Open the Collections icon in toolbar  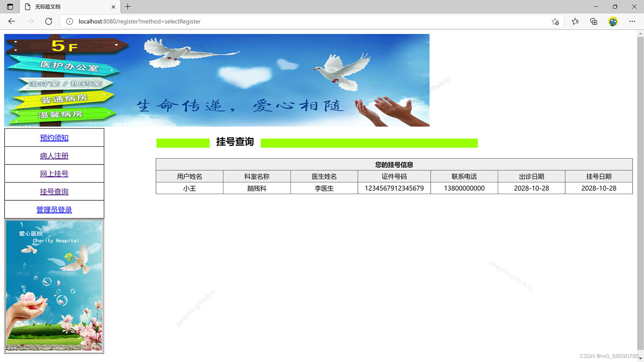point(594,21)
